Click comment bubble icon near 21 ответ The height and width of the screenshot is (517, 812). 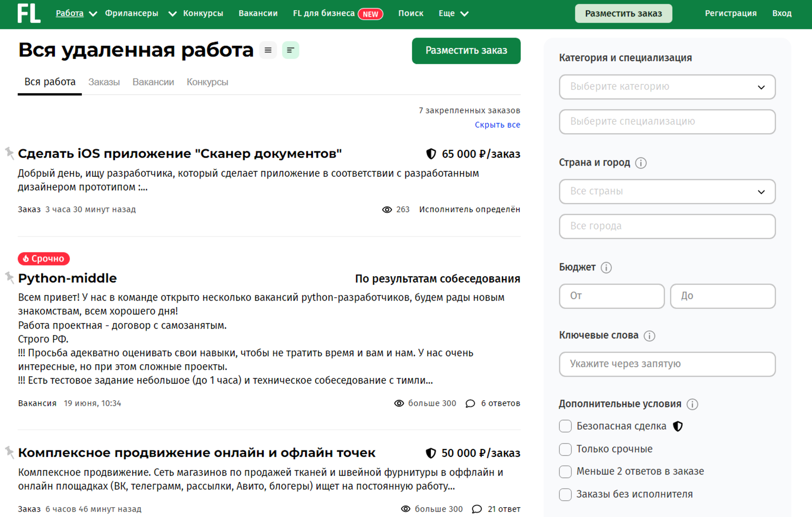477,509
